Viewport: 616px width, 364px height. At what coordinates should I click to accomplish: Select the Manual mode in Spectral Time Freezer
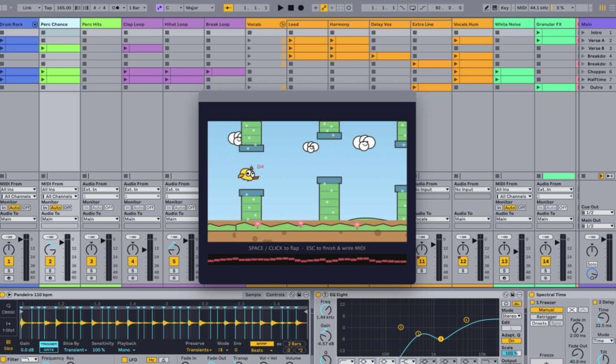point(546,309)
